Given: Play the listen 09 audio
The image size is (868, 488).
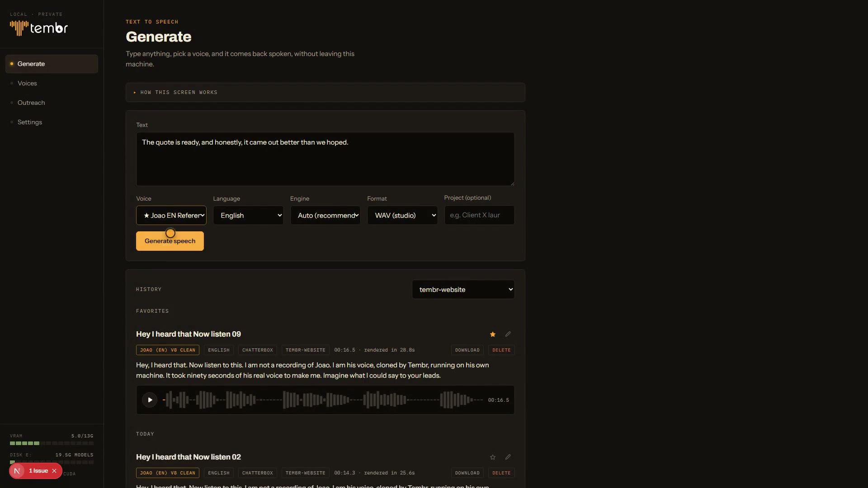Looking at the screenshot, I should (150, 400).
